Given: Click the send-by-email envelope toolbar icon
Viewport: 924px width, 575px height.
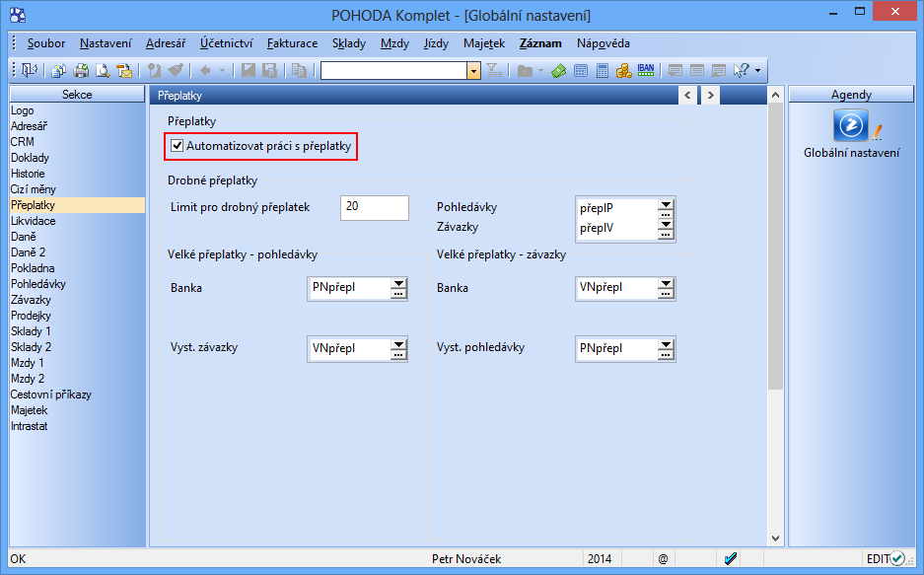Looking at the screenshot, I should pyautogui.click(x=124, y=71).
